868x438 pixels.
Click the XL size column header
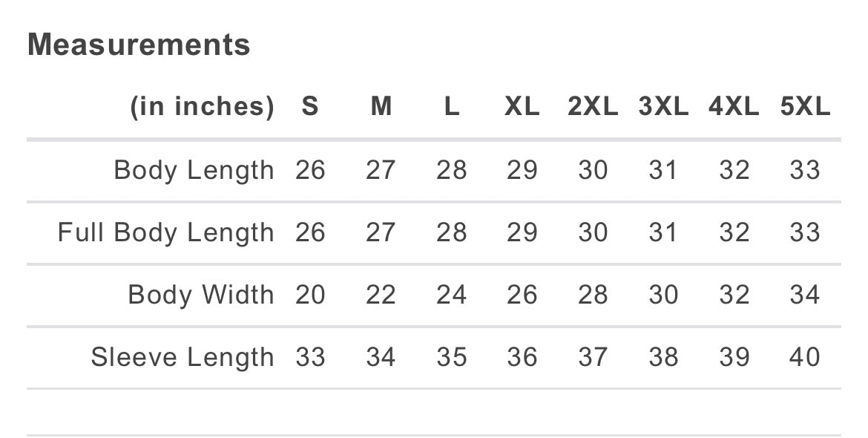[522, 107]
